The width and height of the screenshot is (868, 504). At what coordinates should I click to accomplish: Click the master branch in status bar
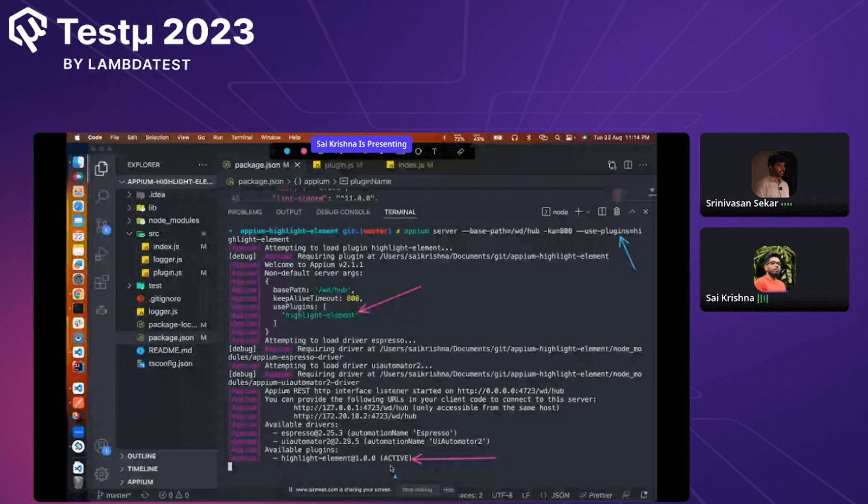[114, 495]
